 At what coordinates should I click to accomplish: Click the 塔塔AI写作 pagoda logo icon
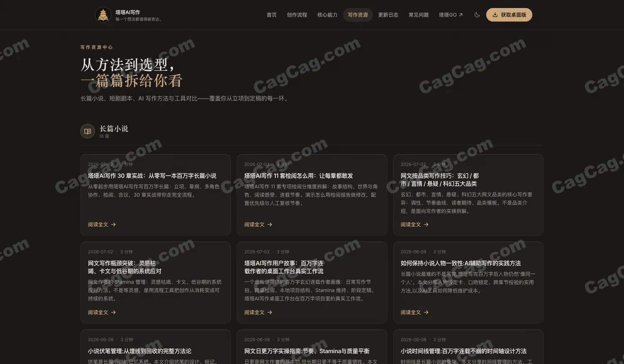pos(103,15)
